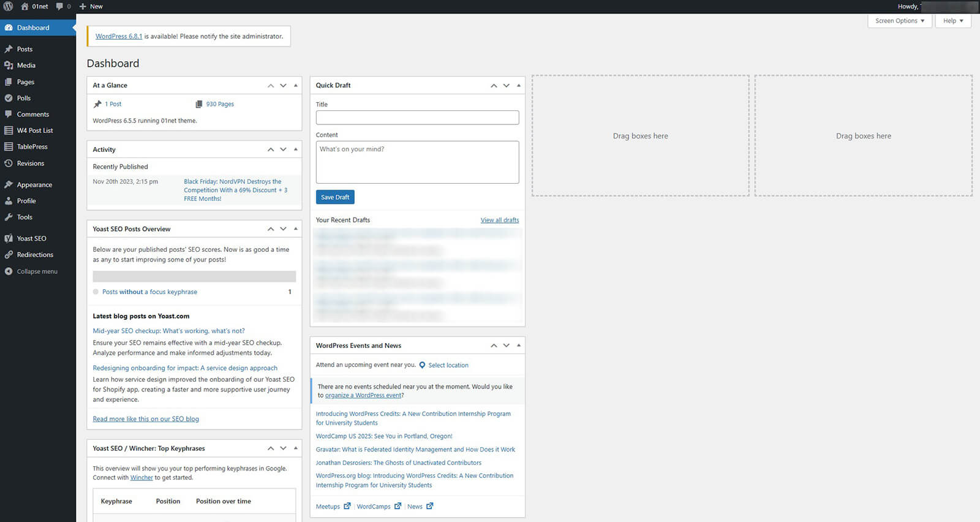
Task: Toggle Activity panel collapse
Action: (296, 149)
